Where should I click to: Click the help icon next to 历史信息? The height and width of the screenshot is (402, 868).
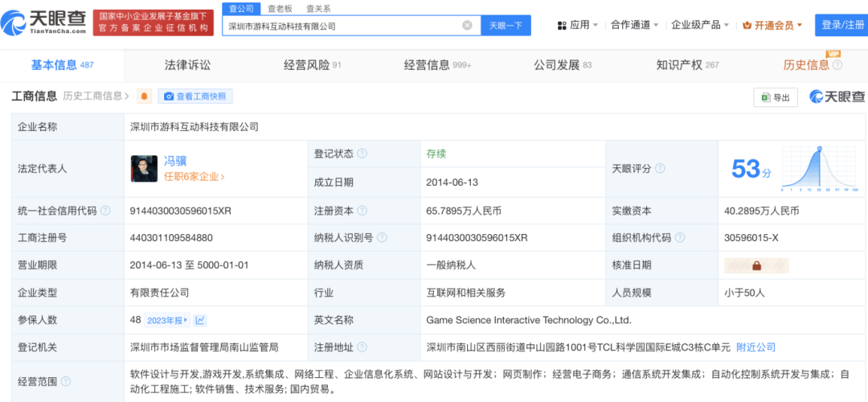[837, 65]
